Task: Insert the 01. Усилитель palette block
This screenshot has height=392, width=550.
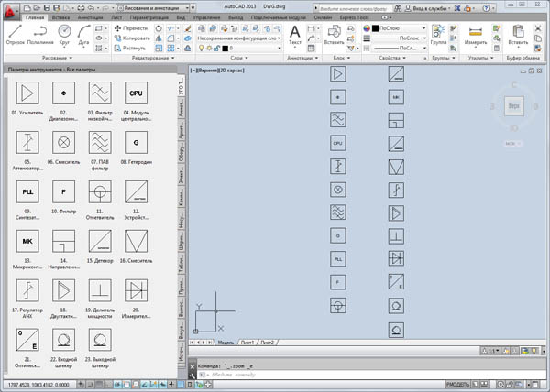Action: point(27,93)
